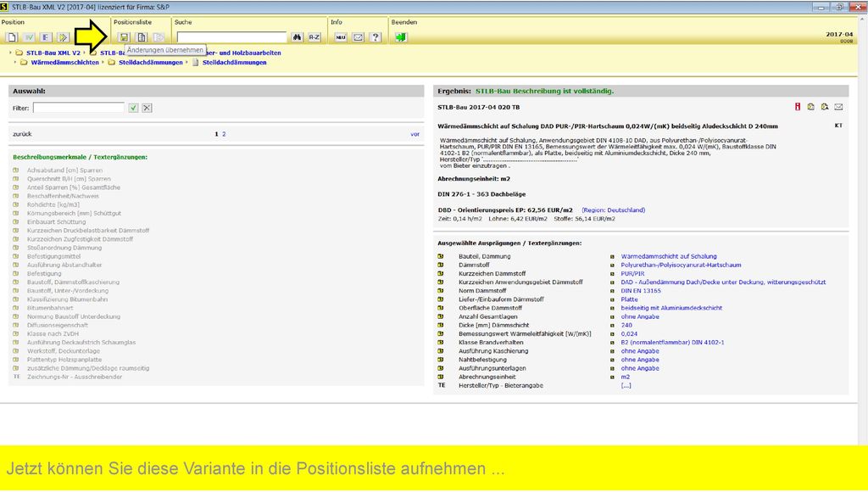The width and height of the screenshot is (868, 492).
Task: Select Plattentyp Holzspanplatte entry
Action: (x=64, y=360)
